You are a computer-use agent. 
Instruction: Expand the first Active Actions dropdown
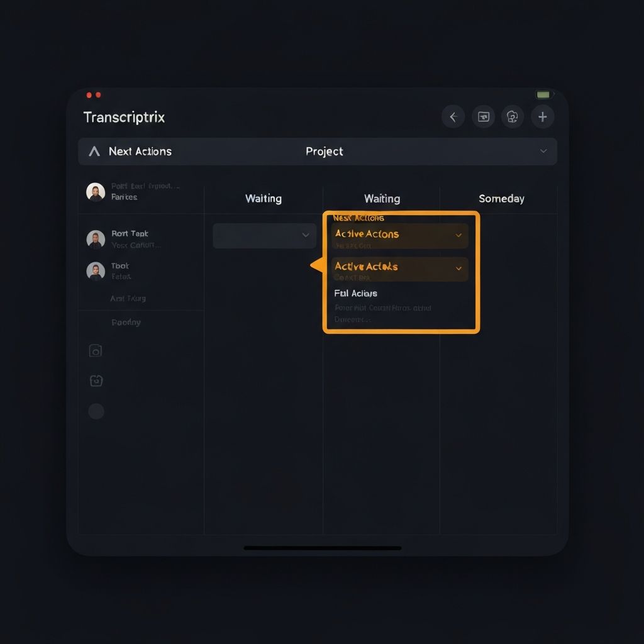pyautogui.click(x=399, y=235)
